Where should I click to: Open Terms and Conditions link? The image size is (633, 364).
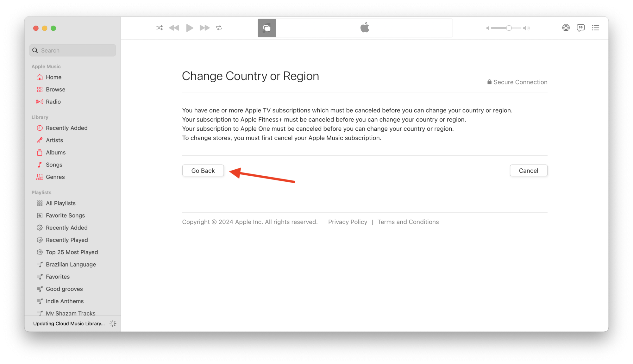(408, 222)
